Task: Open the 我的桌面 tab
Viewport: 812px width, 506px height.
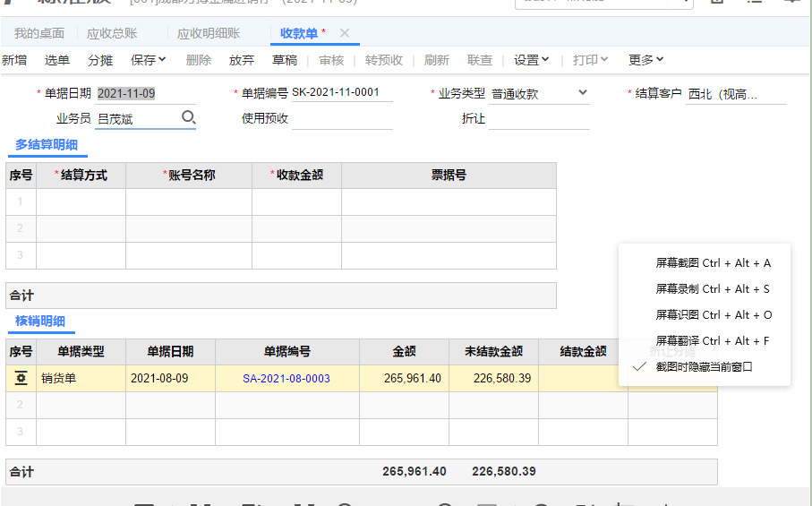Action: click(x=39, y=34)
